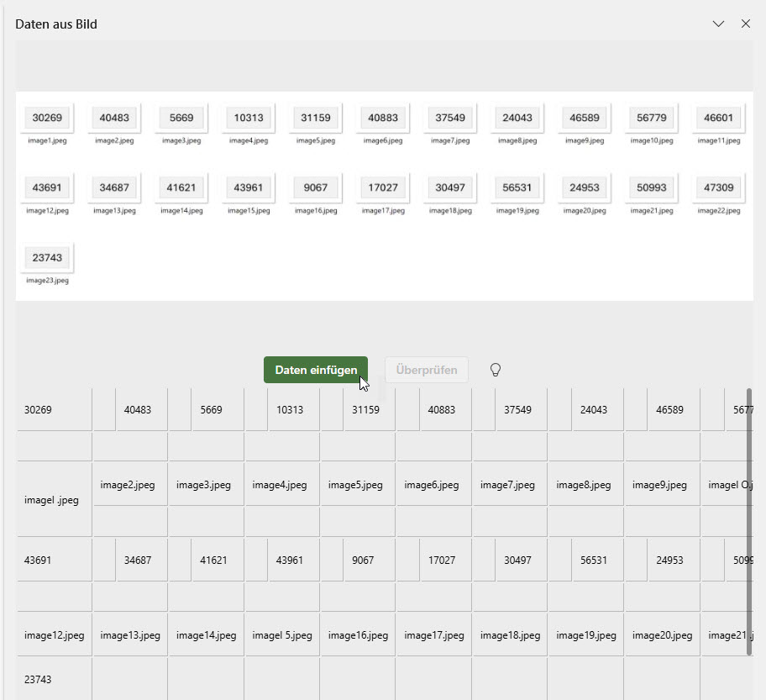
Task: Select grid cell containing 40483
Action: tap(138, 410)
